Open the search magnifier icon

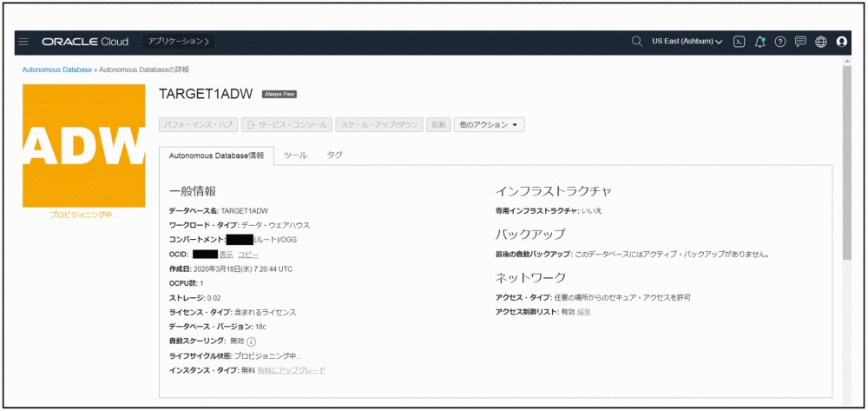point(637,42)
